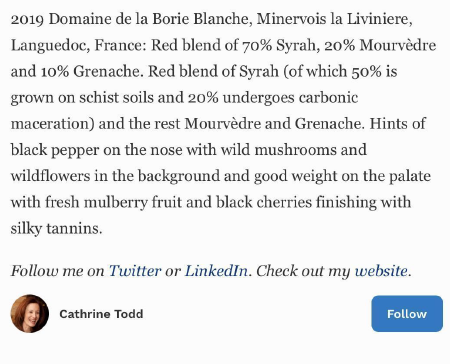Select the author name Cathrine Todd
Image resolution: width=450 pixels, height=364 pixels.
click(101, 314)
